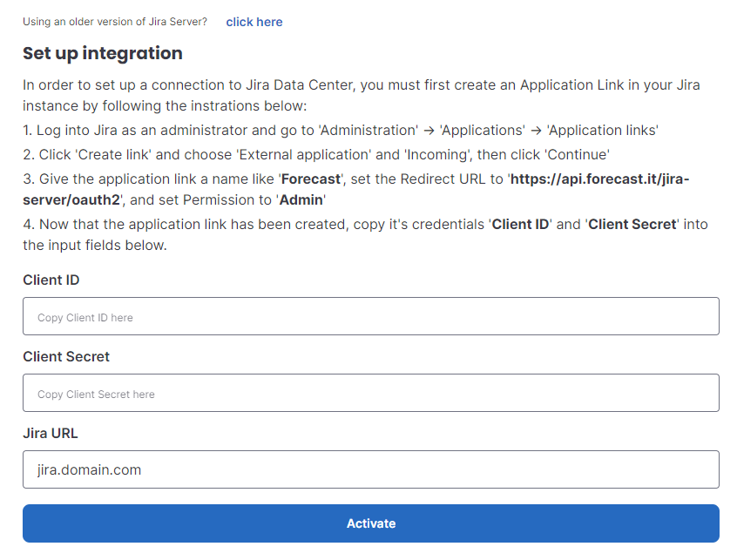Select the 'https://api.forecast.it/jira-' URL text
The width and height of the screenshot is (737, 560).
point(599,179)
